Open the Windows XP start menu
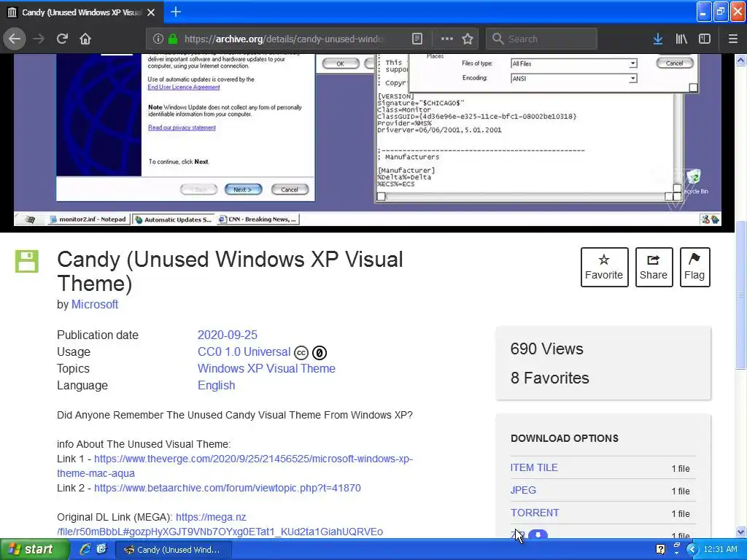The height and width of the screenshot is (560, 747). [x=35, y=549]
